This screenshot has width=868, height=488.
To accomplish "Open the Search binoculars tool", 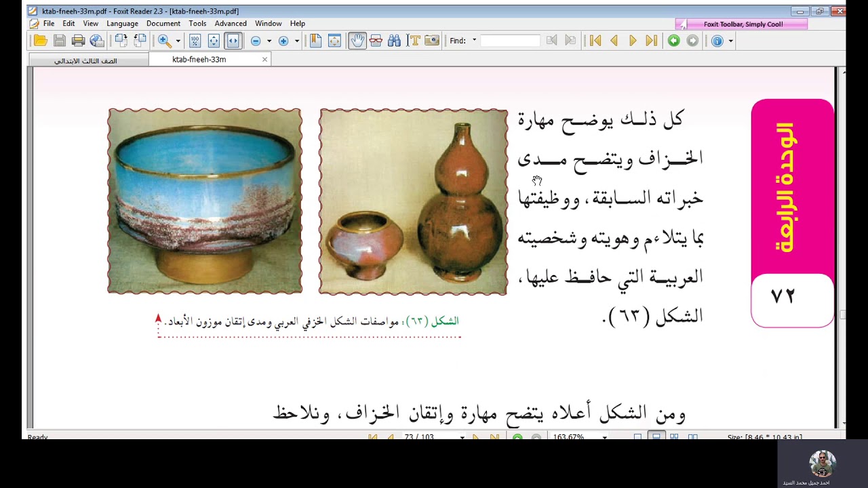I will [394, 41].
